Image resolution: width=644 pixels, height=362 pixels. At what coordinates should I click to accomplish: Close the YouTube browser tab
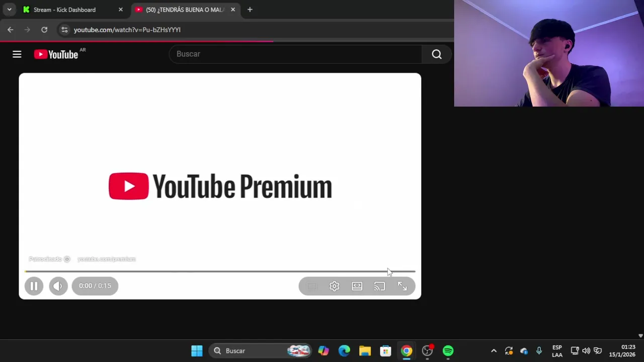click(x=232, y=10)
